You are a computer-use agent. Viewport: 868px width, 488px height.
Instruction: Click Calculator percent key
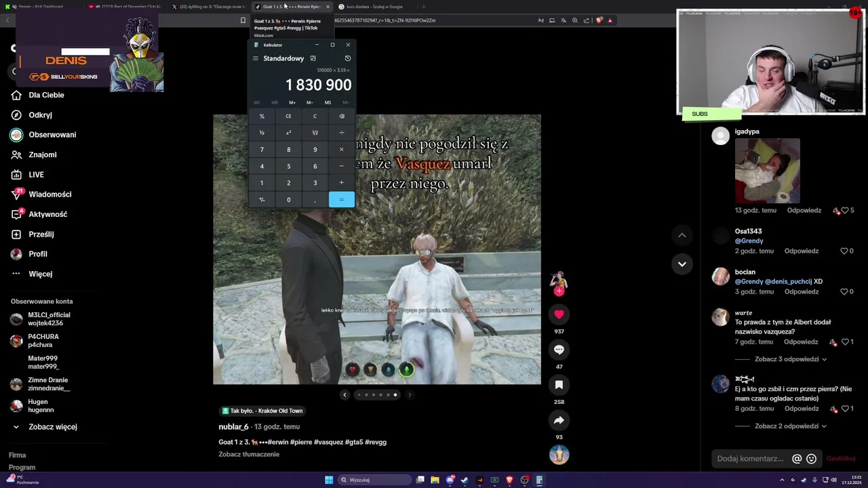(x=262, y=116)
